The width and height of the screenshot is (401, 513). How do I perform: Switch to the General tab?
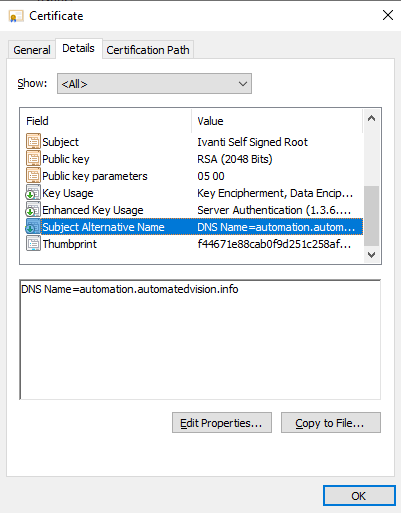point(32,50)
